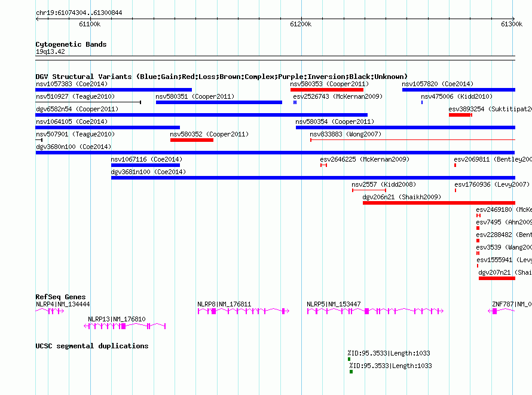The width and height of the screenshot is (532, 395).
Task: Click UCSC segmental duplications track title
Action: [92, 346]
